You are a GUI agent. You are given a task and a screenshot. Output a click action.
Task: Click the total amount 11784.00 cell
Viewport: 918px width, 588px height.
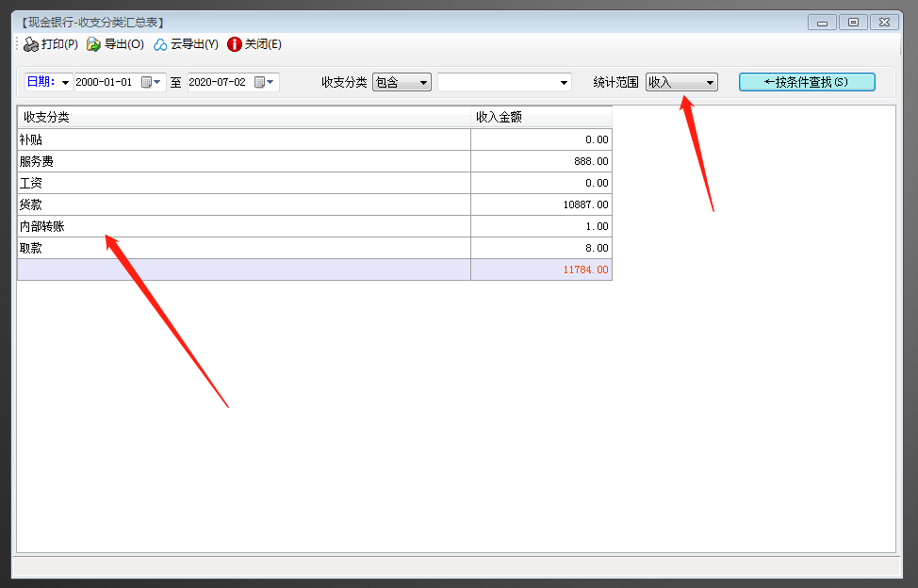point(541,269)
